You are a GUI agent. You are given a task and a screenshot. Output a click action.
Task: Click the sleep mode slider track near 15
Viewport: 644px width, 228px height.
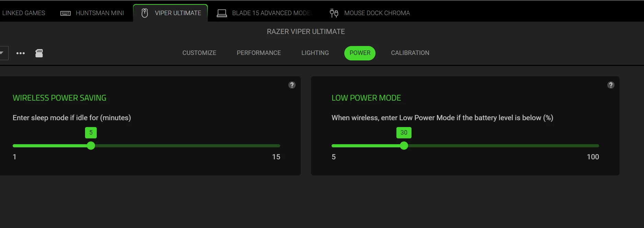point(276,146)
